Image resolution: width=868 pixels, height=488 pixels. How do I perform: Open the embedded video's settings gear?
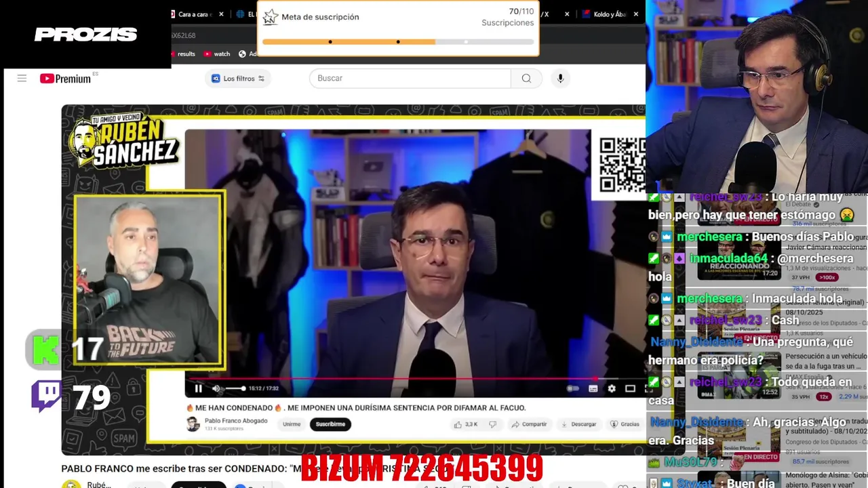[x=612, y=388]
